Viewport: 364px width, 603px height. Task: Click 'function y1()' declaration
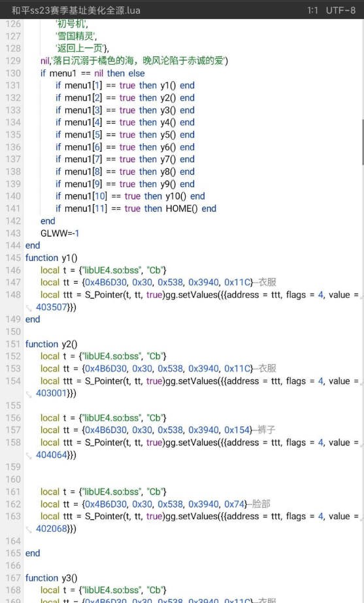[51, 258]
